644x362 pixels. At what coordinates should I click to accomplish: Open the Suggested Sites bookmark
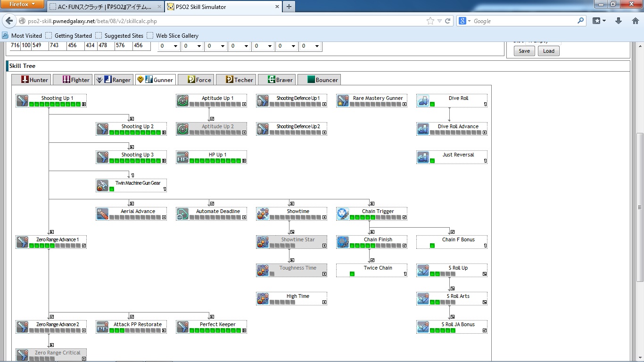(119, 35)
